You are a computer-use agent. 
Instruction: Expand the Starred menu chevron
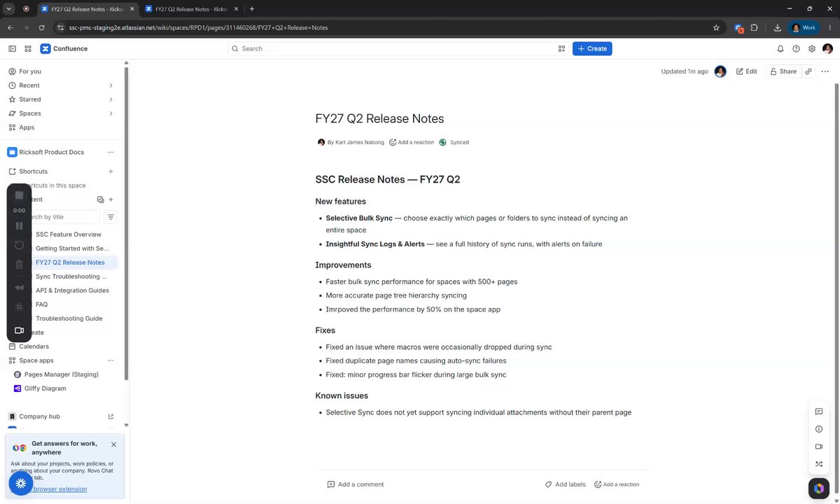[x=111, y=99]
